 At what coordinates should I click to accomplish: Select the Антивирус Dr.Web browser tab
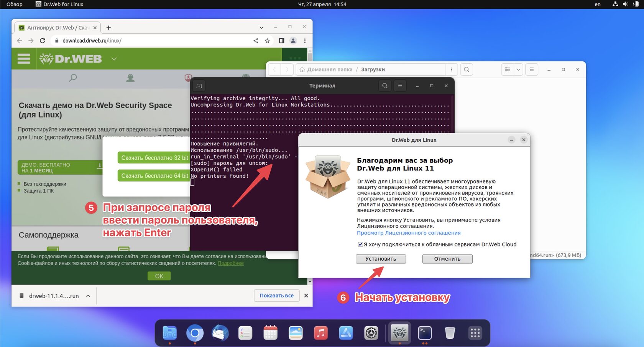pyautogui.click(x=58, y=28)
